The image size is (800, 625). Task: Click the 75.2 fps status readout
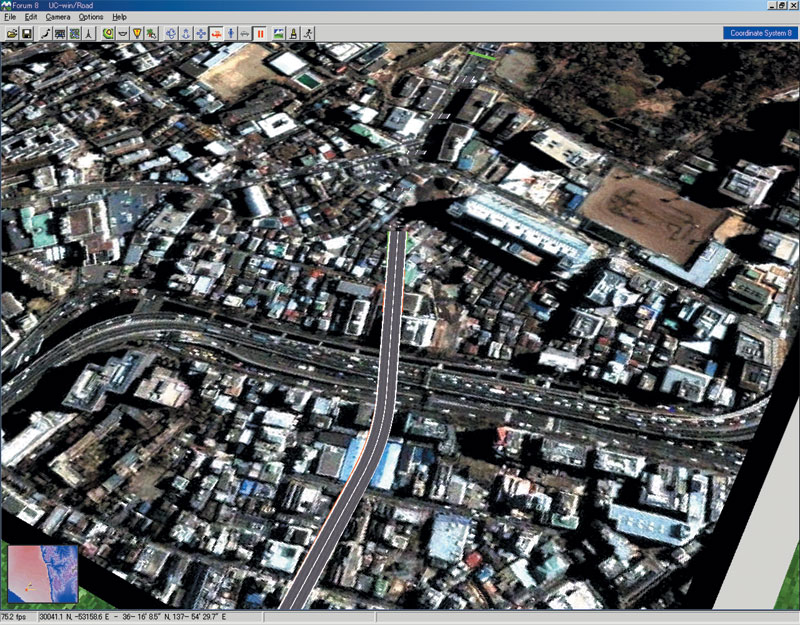14,617
